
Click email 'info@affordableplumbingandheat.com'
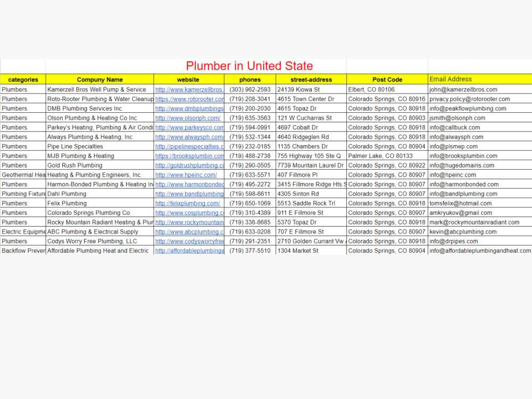pyautogui.click(x=480, y=251)
